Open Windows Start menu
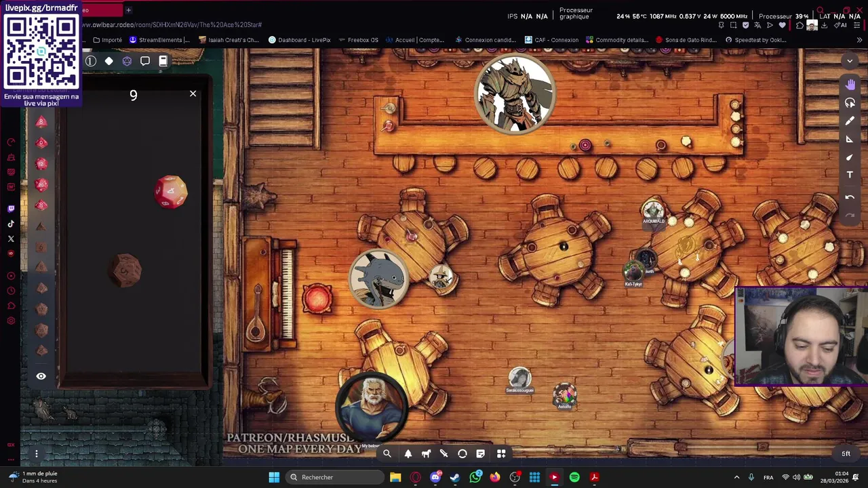The height and width of the screenshot is (488, 868). [274, 477]
